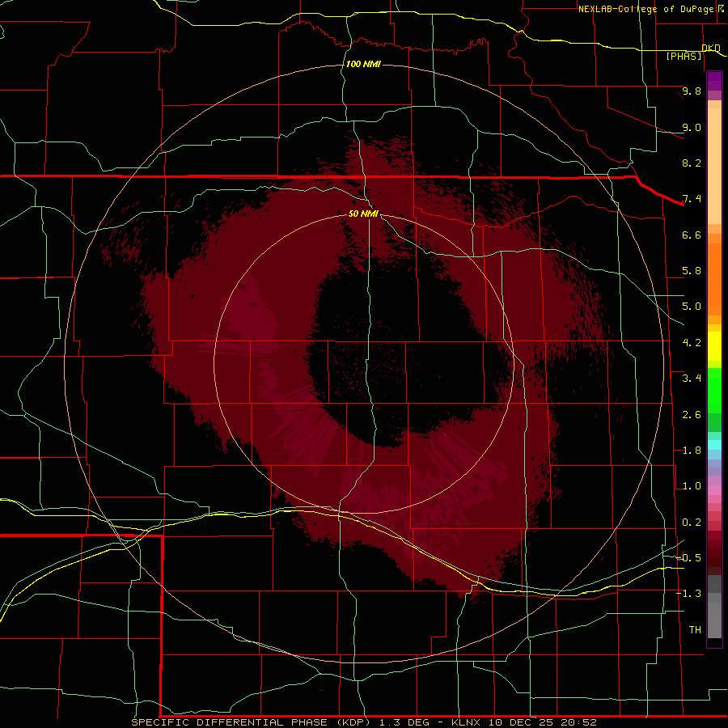Screen dimensions: 728x728
Task: Pick the purple segment at the top of the color bar
Action: point(714,81)
